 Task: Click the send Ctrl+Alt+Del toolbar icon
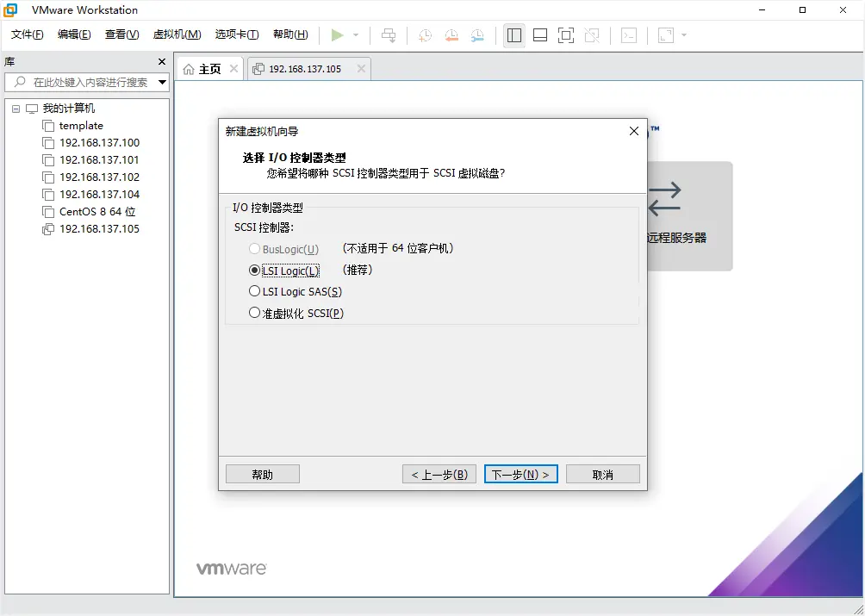pyautogui.click(x=389, y=35)
